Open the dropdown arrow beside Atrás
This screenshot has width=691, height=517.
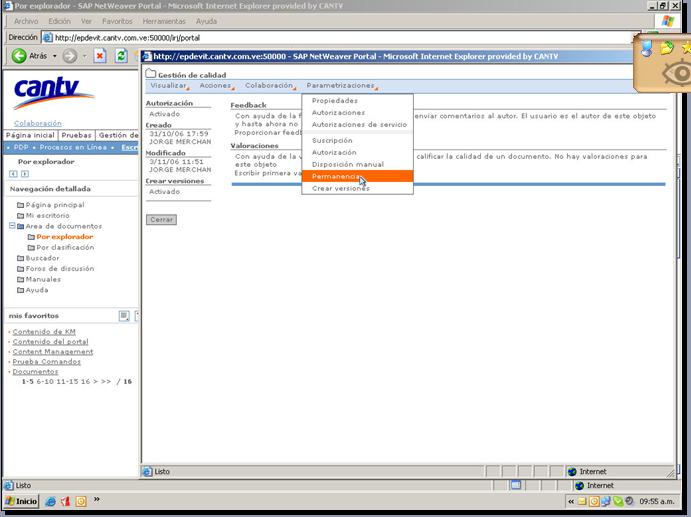pyautogui.click(x=55, y=56)
